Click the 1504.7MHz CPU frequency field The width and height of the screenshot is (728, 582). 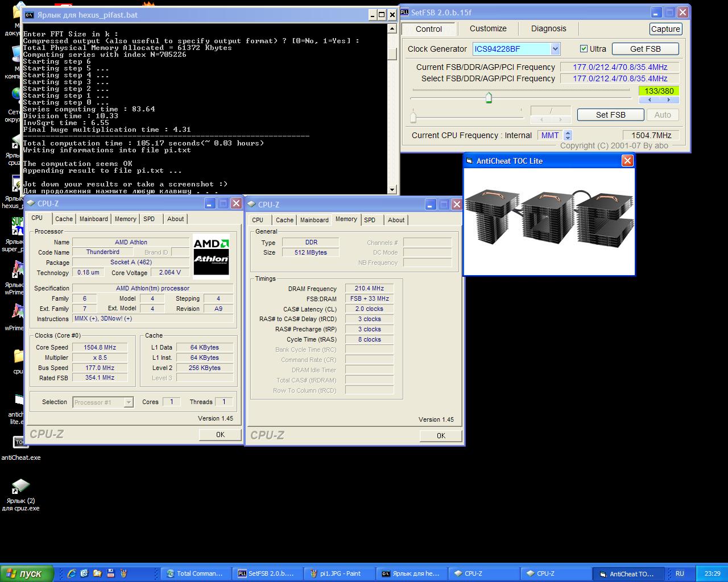(x=651, y=135)
